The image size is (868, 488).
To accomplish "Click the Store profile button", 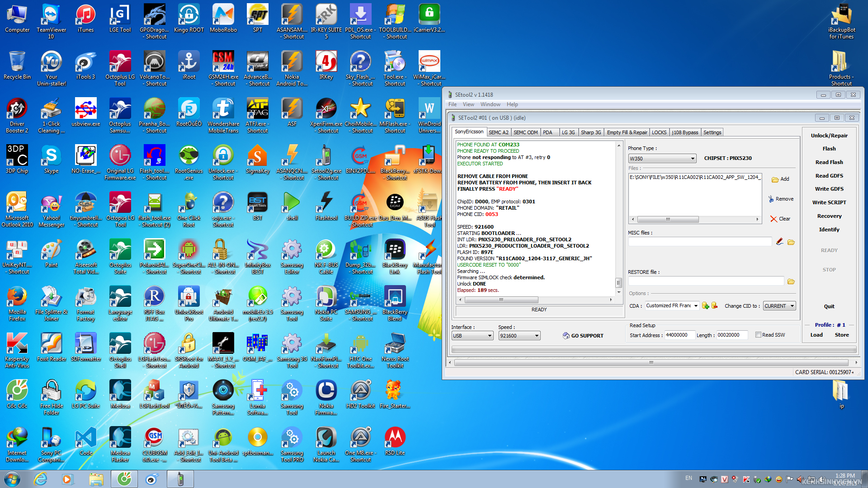I will 842,335.
